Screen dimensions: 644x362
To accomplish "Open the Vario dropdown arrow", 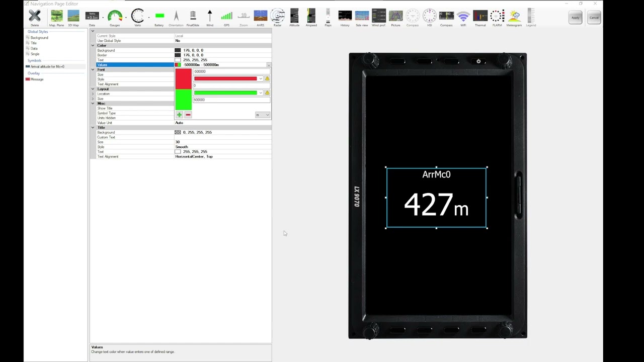I will tap(148, 18).
